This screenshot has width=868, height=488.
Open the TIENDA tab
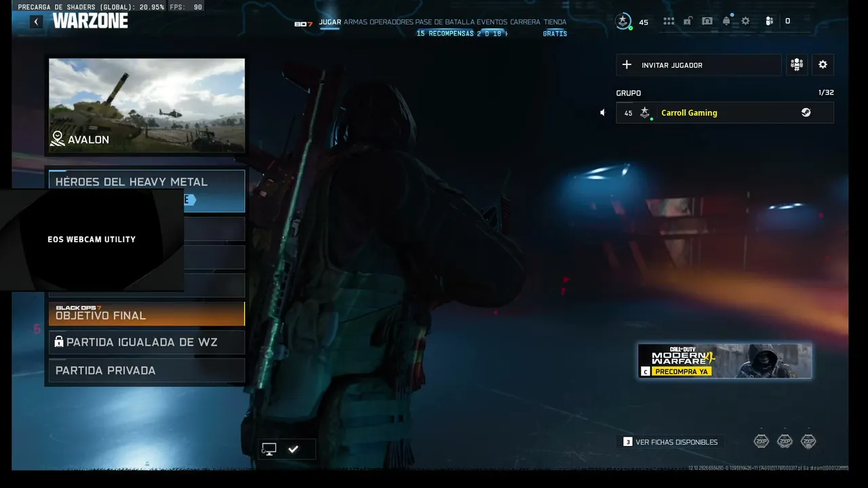coord(555,22)
